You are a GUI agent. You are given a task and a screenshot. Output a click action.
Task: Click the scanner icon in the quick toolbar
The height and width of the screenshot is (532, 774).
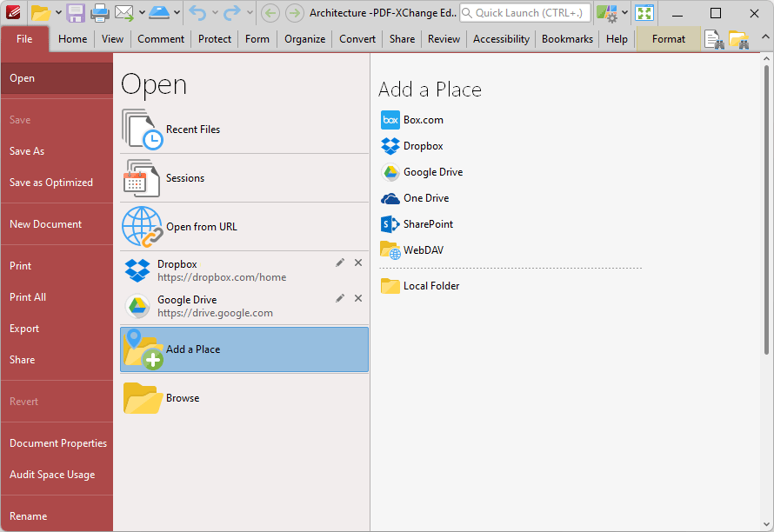159,13
